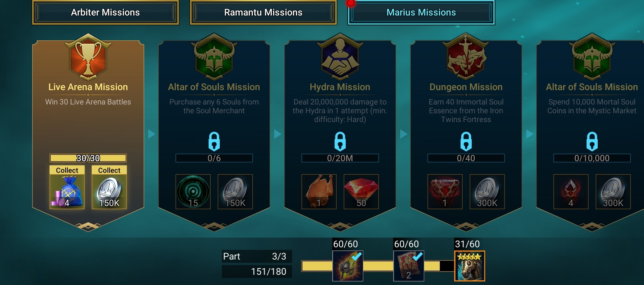The image size is (644, 285).
Task: Select the 15 soul coin reward icon
Action: click(x=193, y=192)
